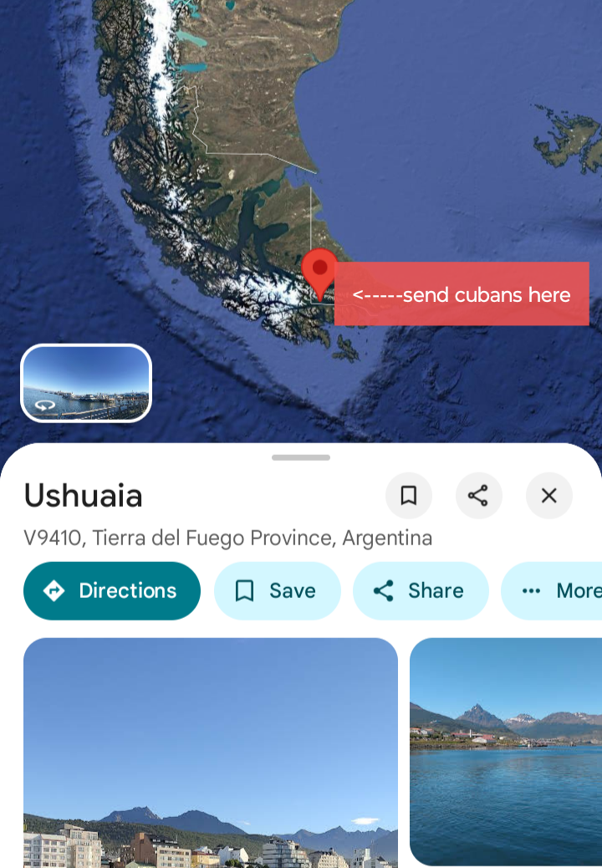This screenshot has width=602, height=868.
Task: Open the bay and mountain photo
Action: [x=506, y=752]
